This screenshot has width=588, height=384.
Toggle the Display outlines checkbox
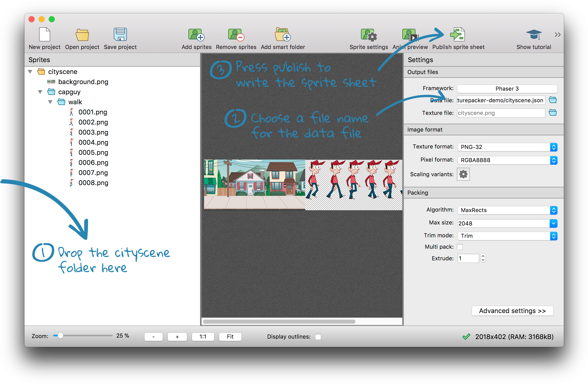tap(318, 337)
